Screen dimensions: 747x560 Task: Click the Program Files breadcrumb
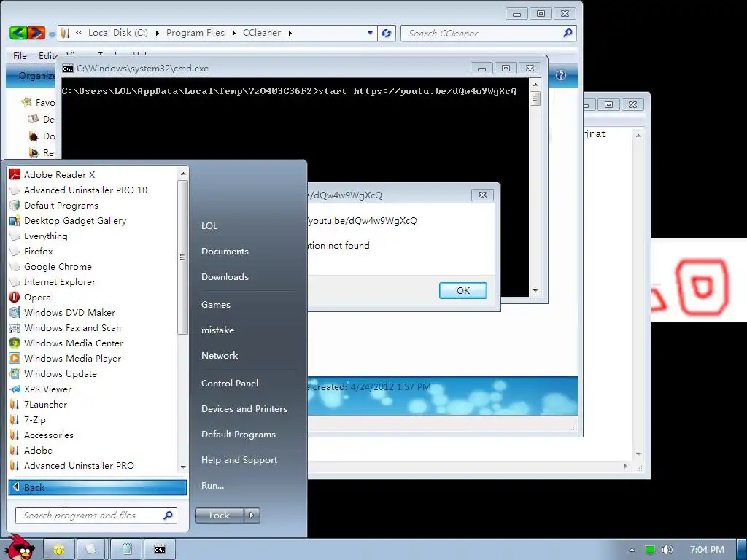(196, 33)
